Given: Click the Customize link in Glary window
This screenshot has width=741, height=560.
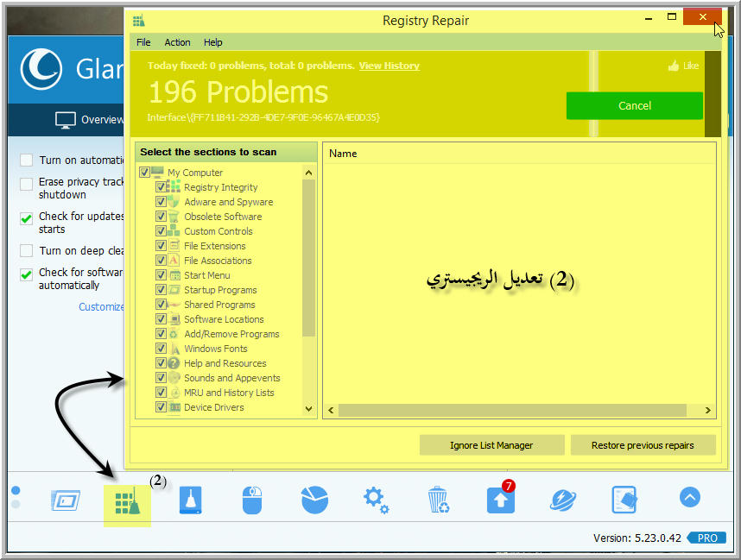Looking at the screenshot, I should click(x=101, y=307).
